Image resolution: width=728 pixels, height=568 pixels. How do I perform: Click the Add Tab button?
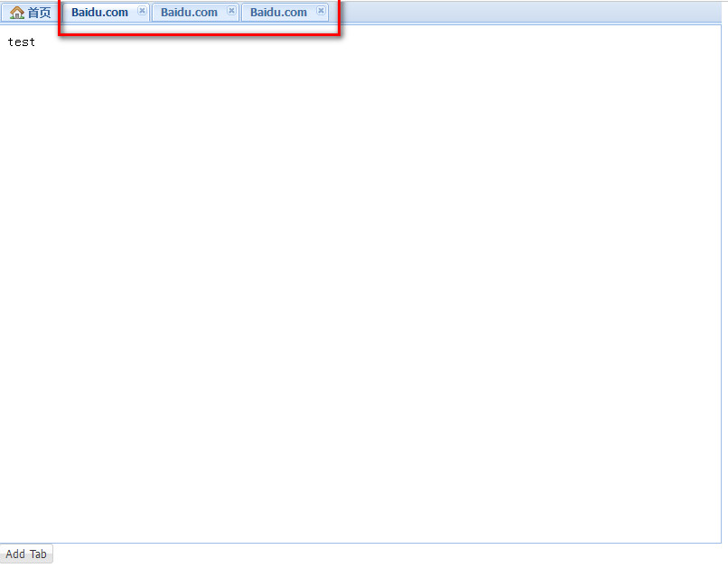[26, 554]
